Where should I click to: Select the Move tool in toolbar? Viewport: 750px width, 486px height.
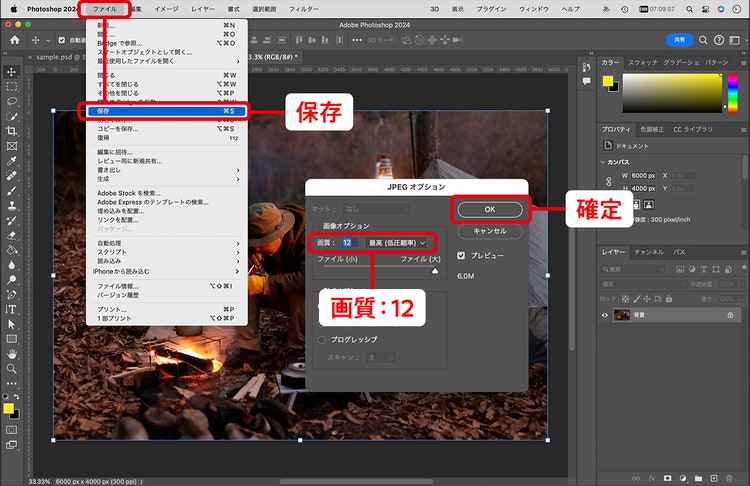tap(11, 72)
